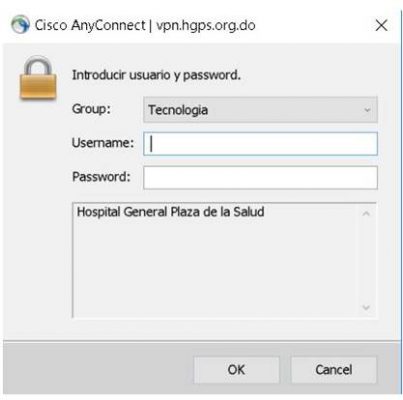Confirm login with the OK button
403x400 pixels.
coord(236,370)
